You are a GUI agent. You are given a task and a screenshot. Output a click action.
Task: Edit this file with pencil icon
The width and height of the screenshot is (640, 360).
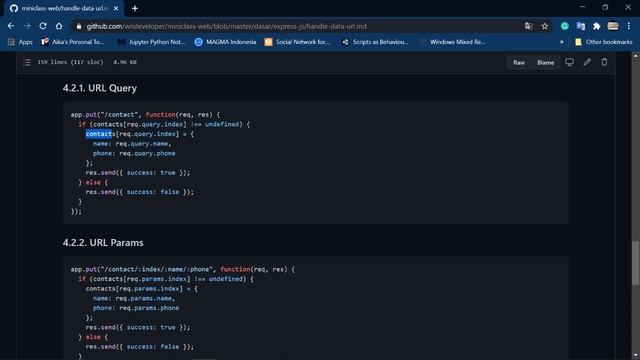[x=587, y=62]
